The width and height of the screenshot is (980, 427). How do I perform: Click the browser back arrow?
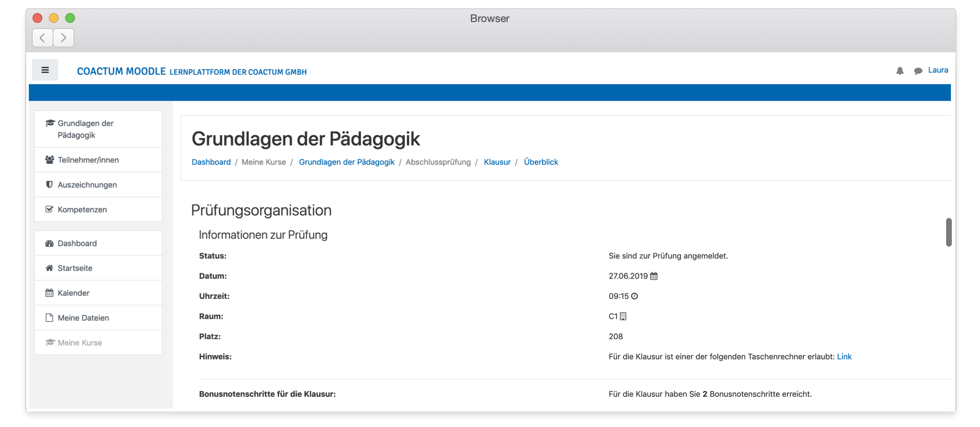tap(42, 38)
